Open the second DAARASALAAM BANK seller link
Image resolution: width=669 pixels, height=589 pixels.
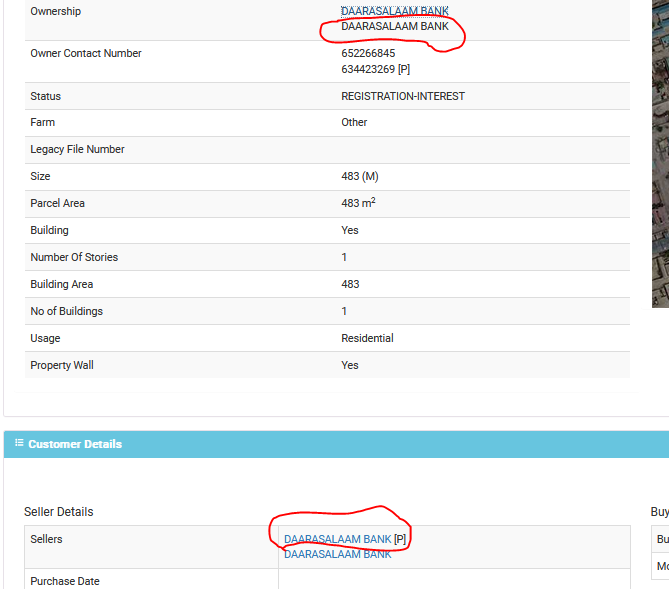pyautogui.click(x=337, y=554)
